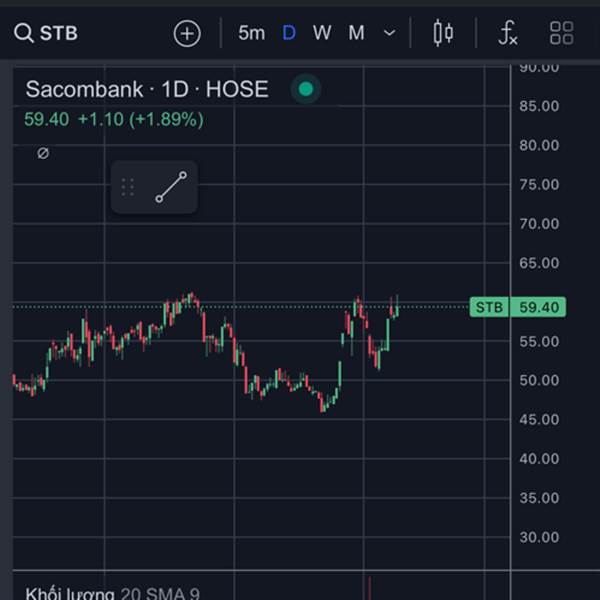Click the hidden indicator ∅ icon
600x600 pixels.
43,153
